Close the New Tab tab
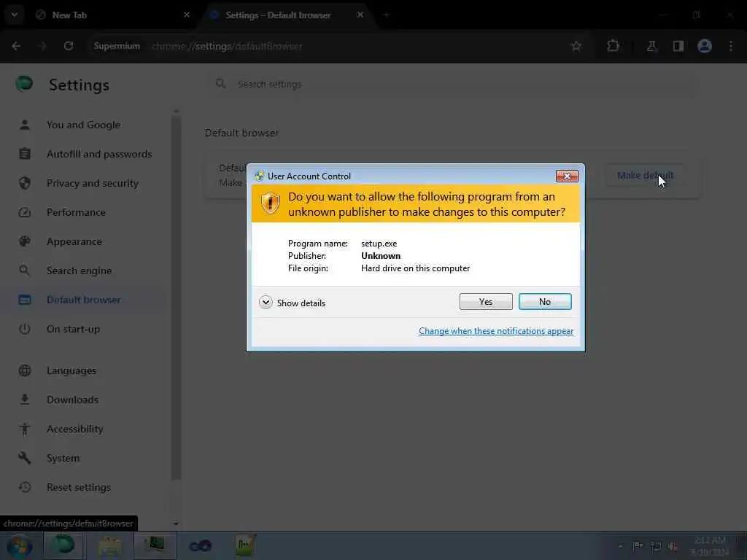The width and height of the screenshot is (747, 560). coord(187,15)
